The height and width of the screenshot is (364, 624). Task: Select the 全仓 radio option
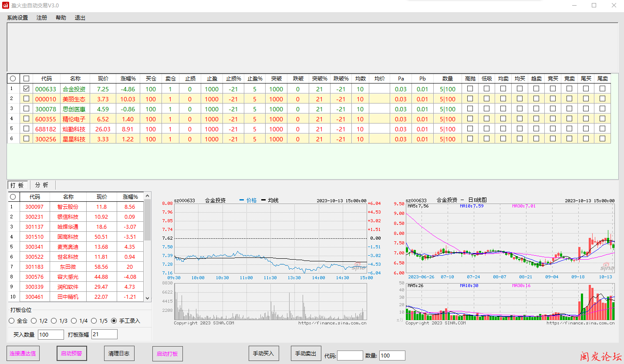[12, 321]
